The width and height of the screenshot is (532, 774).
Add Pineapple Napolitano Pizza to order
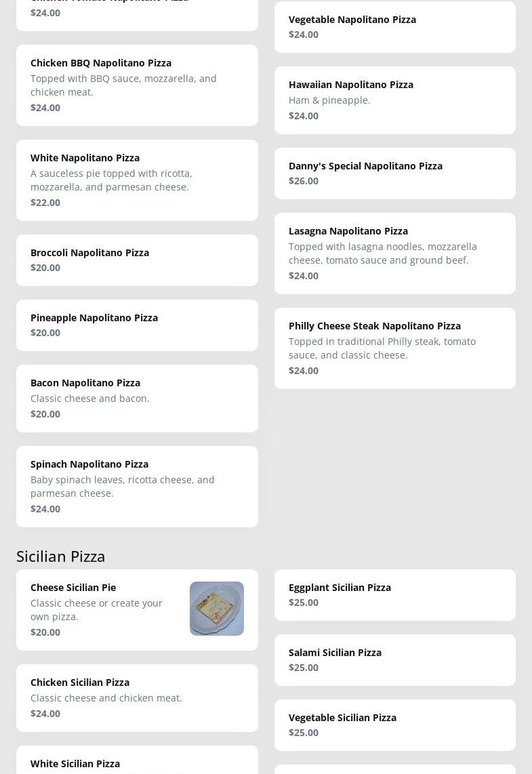click(137, 325)
